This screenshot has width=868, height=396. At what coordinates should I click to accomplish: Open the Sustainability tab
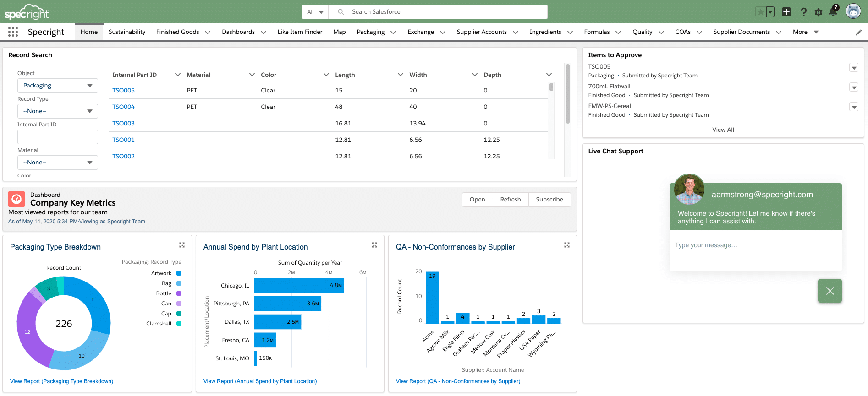(x=127, y=32)
